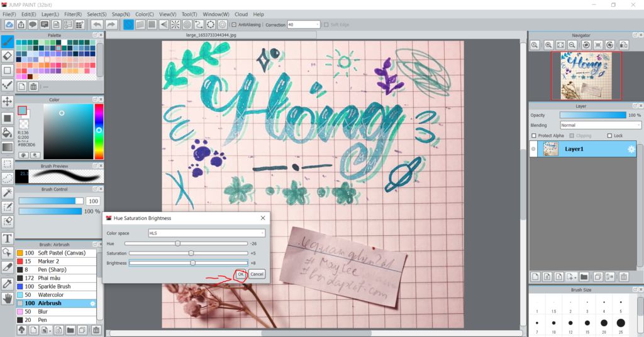Select the Bucket fill tool

click(8, 132)
